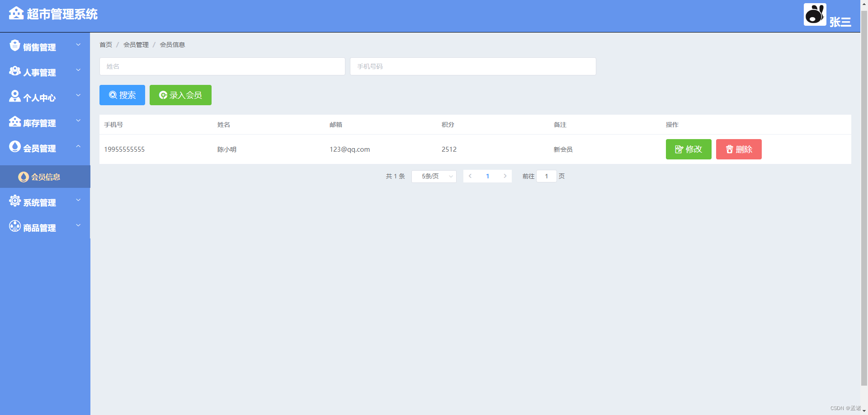Select page 1 in pagination

point(487,176)
